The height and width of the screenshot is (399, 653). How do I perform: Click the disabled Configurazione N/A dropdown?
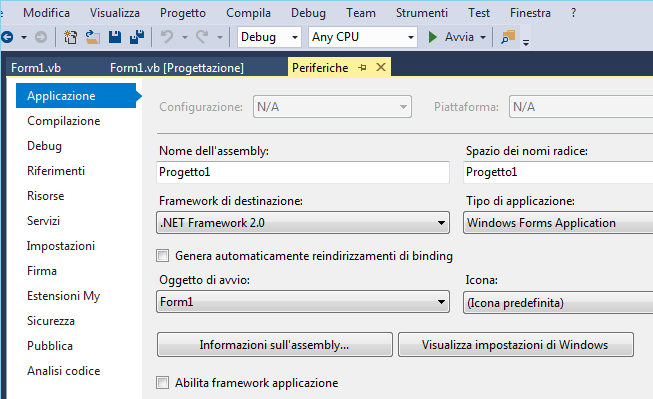[332, 107]
